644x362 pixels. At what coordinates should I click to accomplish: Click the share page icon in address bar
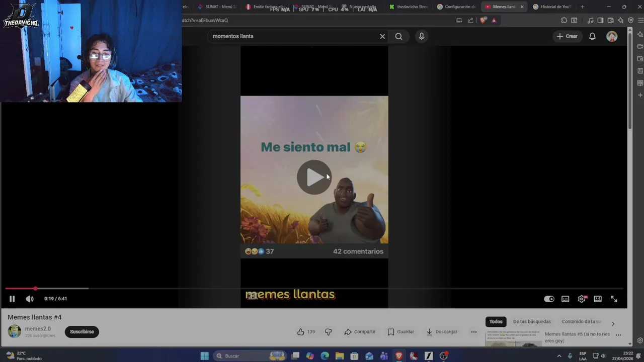(470, 20)
